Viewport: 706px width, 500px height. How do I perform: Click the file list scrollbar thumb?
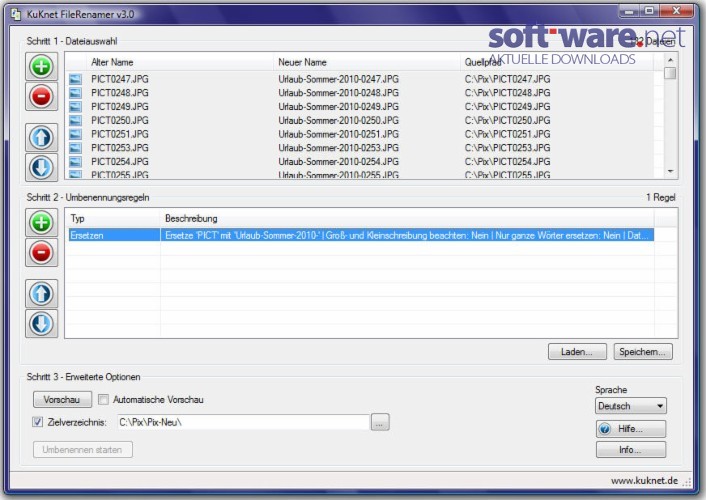(x=670, y=73)
